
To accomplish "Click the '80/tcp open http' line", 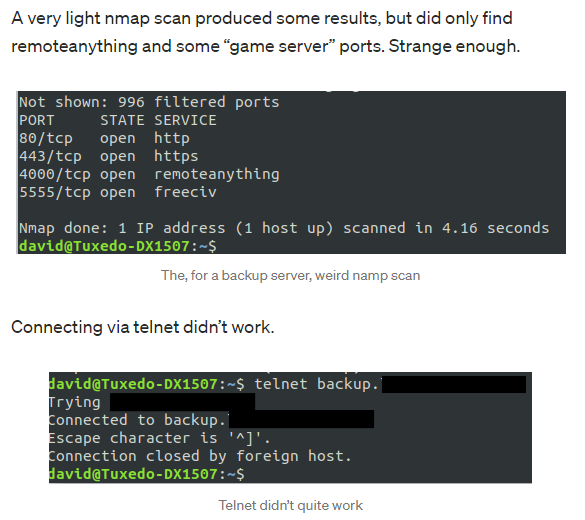I will click(x=104, y=139).
